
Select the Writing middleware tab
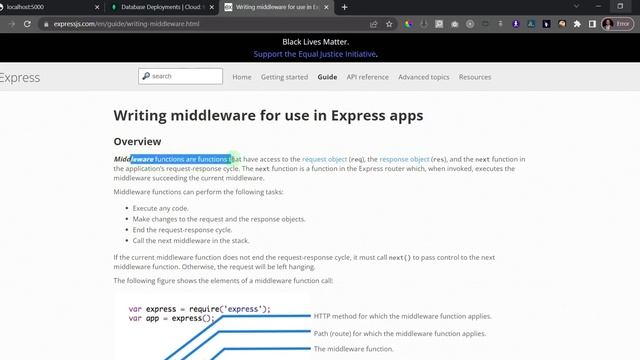277,7
